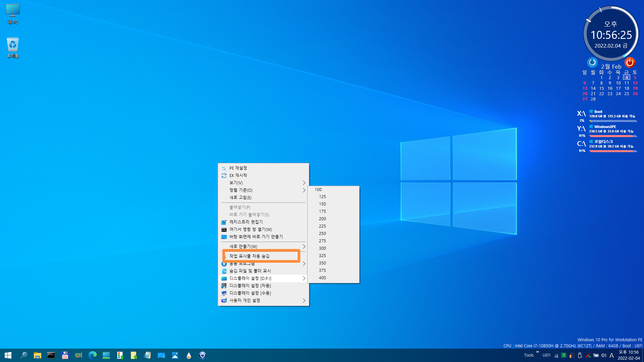
Task: Click the green-stand monitor icon in taskbar
Action: point(106,355)
